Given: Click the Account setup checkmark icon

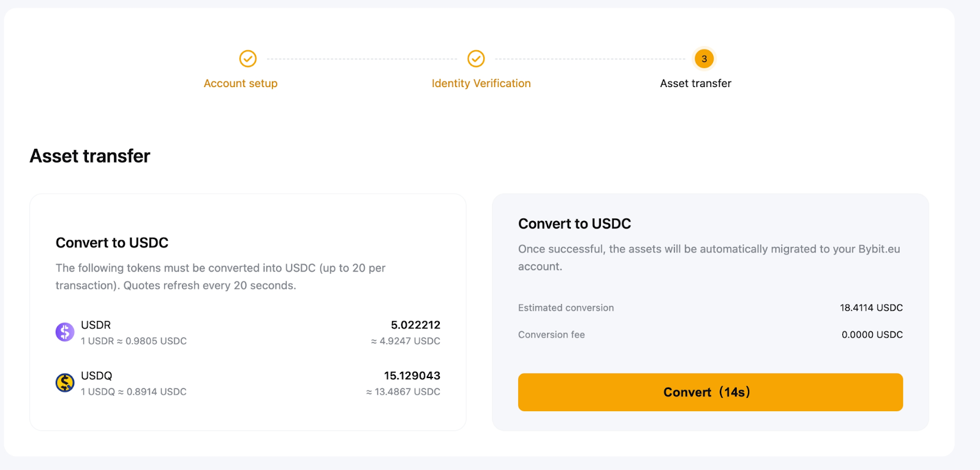Looking at the screenshot, I should point(247,59).
